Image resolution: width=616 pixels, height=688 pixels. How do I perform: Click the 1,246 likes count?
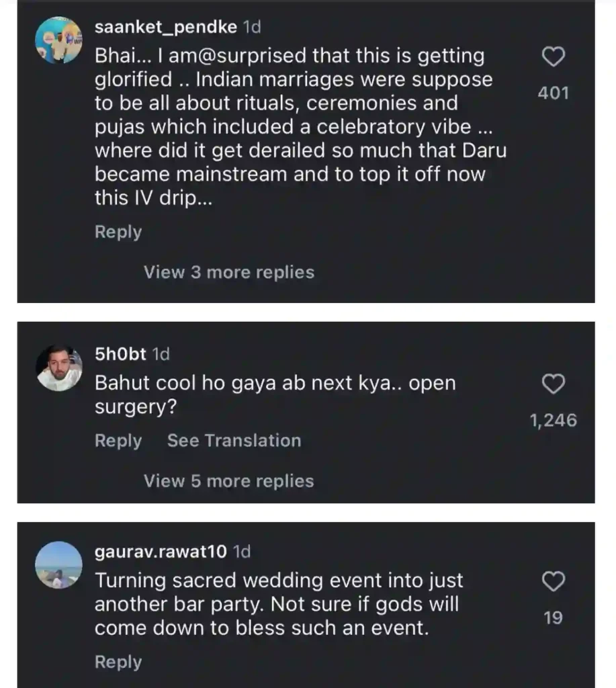coord(553,421)
